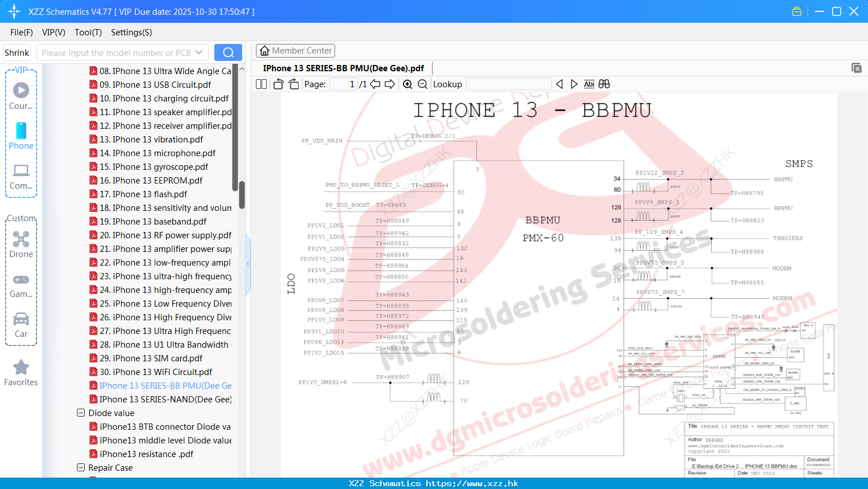This screenshot has width=868, height=489.
Task: Collapse the Repair Case folder
Action: (81, 467)
